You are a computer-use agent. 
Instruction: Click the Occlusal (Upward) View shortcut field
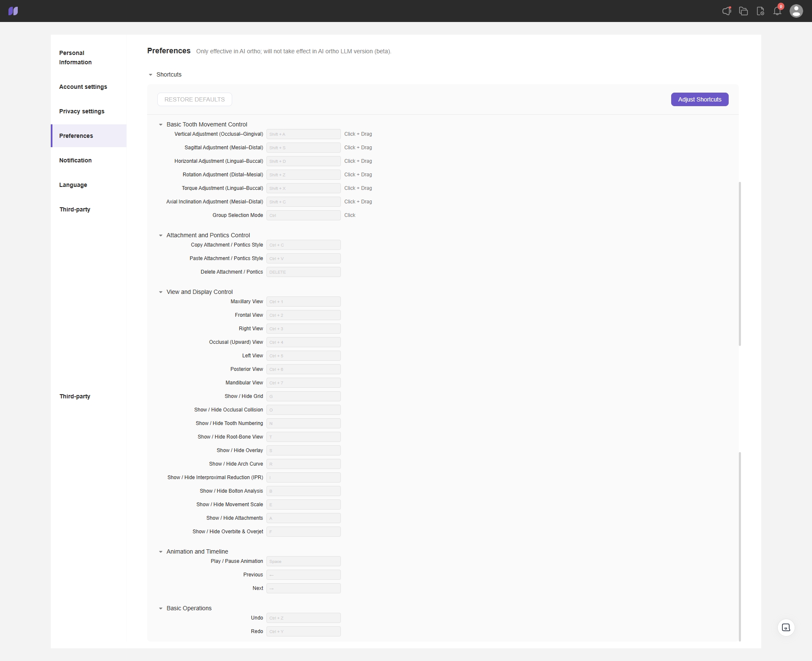(304, 342)
